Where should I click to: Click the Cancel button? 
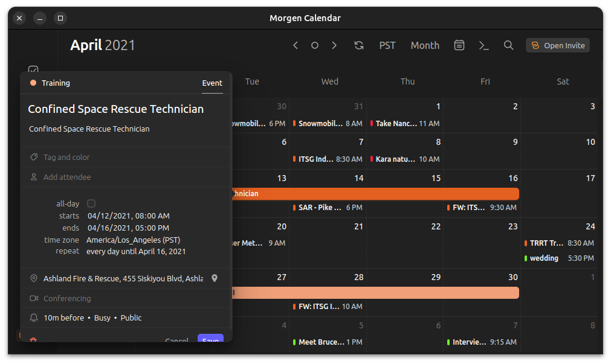[x=176, y=339]
